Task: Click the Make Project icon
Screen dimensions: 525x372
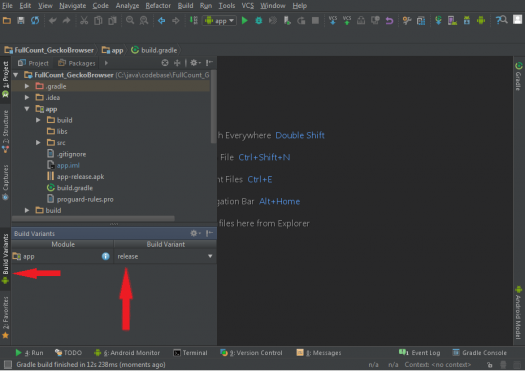Action: (x=194, y=21)
